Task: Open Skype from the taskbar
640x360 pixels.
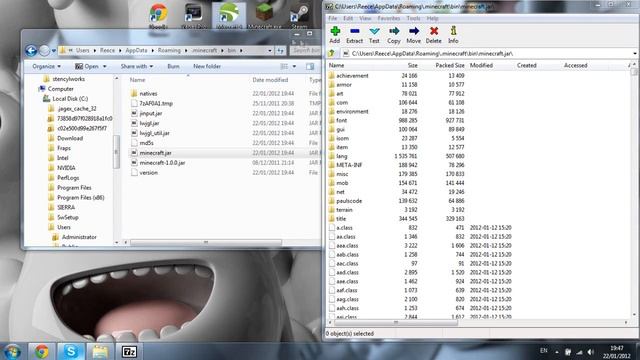Action: (x=71, y=351)
